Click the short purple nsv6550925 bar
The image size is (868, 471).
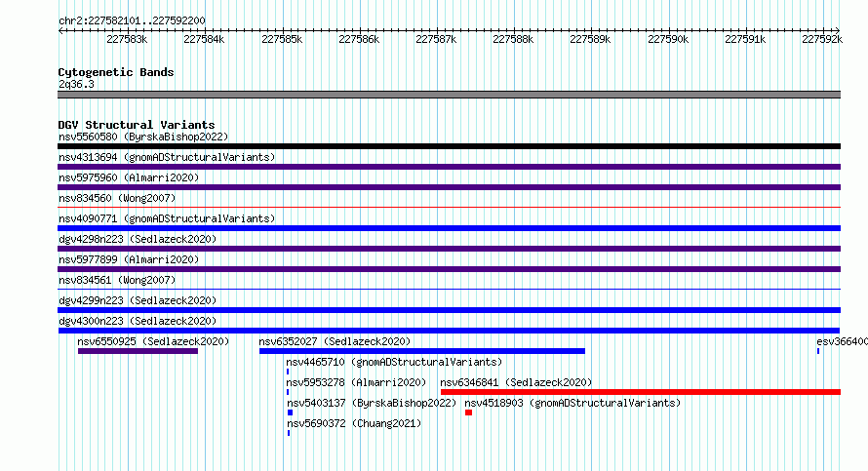138,351
